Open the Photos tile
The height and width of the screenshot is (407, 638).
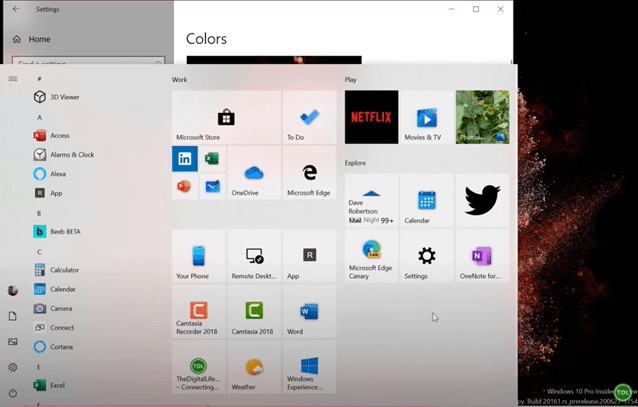point(482,117)
